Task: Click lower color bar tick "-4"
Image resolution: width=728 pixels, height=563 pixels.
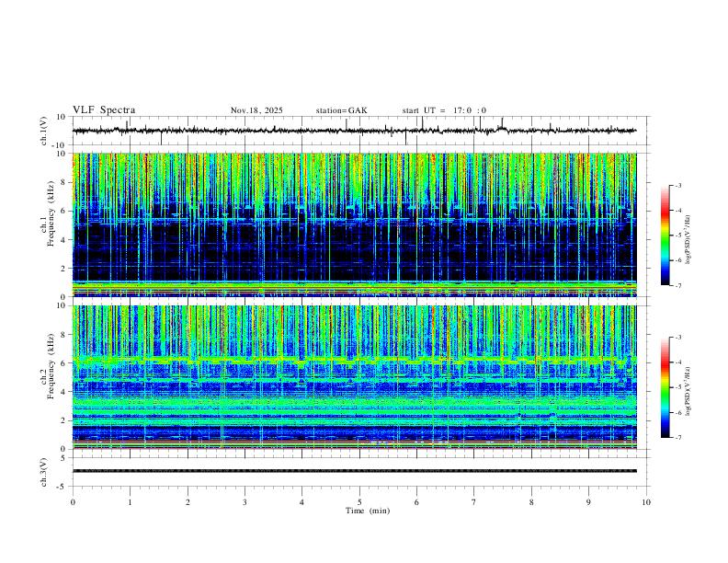Action: [x=677, y=362]
